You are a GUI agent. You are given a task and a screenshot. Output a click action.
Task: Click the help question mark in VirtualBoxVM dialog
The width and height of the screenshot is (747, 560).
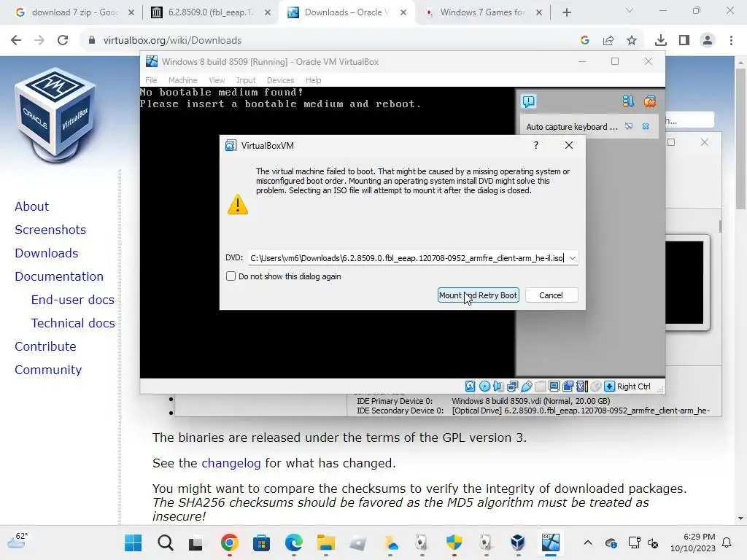click(x=536, y=145)
